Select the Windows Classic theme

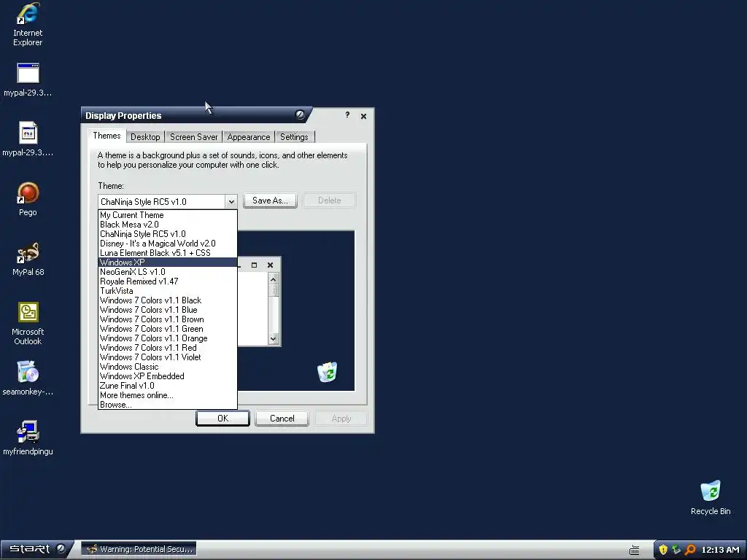tap(167, 367)
